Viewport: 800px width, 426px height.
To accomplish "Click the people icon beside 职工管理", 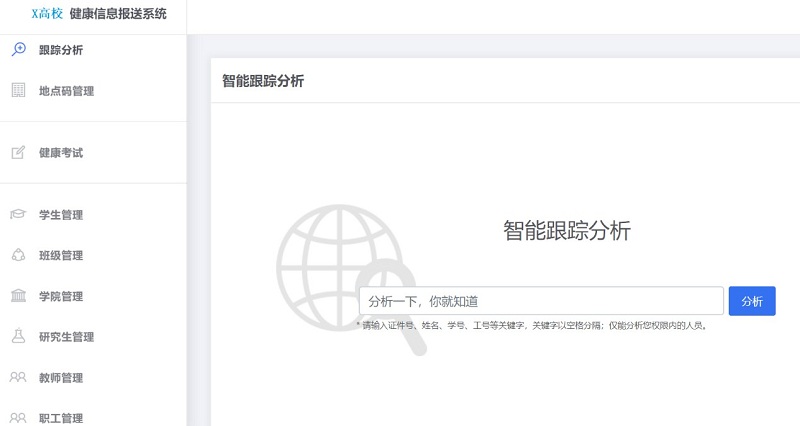I will (18, 418).
